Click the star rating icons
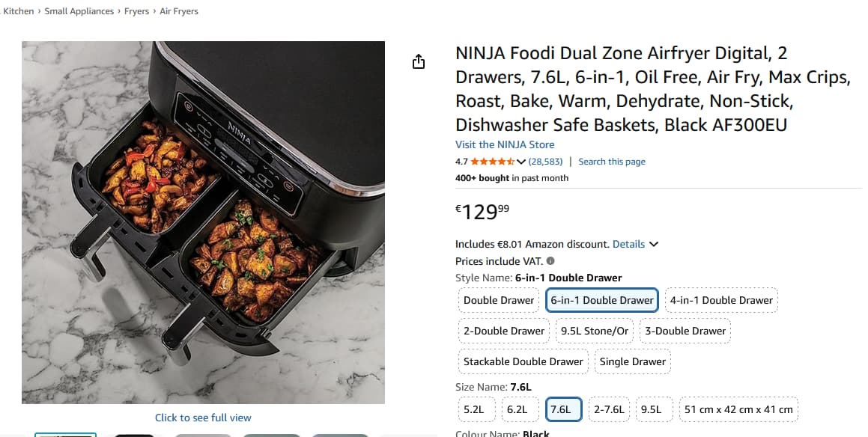Image resolution: width=868 pixels, height=437 pixels. (492, 162)
